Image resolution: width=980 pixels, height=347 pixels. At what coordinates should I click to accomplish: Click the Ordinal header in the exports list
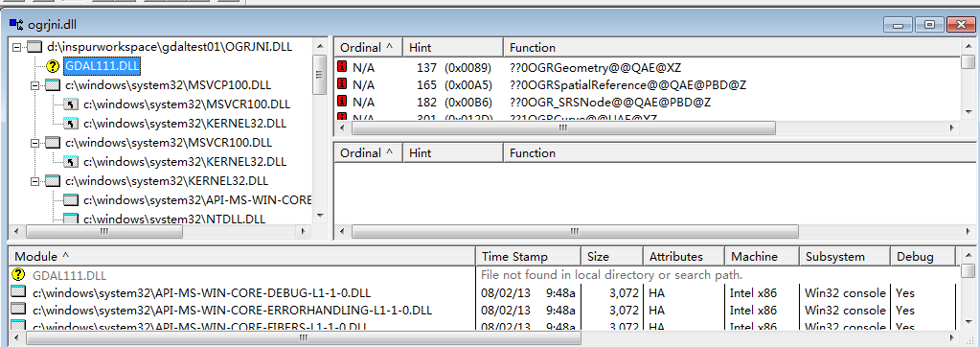[369, 152]
